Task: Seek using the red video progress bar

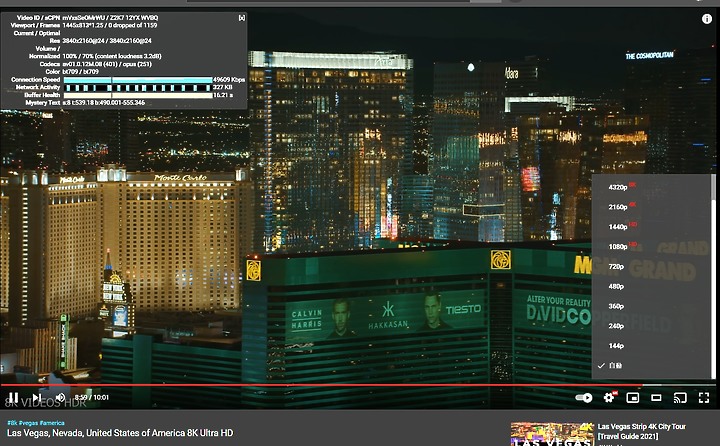Action: click(x=358, y=385)
